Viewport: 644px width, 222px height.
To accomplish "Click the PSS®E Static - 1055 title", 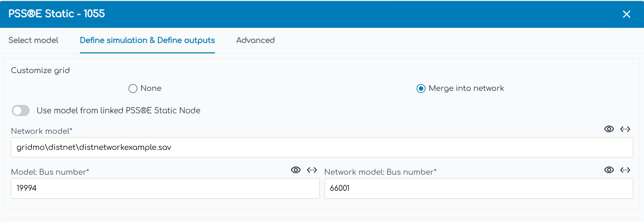I will [56, 14].
